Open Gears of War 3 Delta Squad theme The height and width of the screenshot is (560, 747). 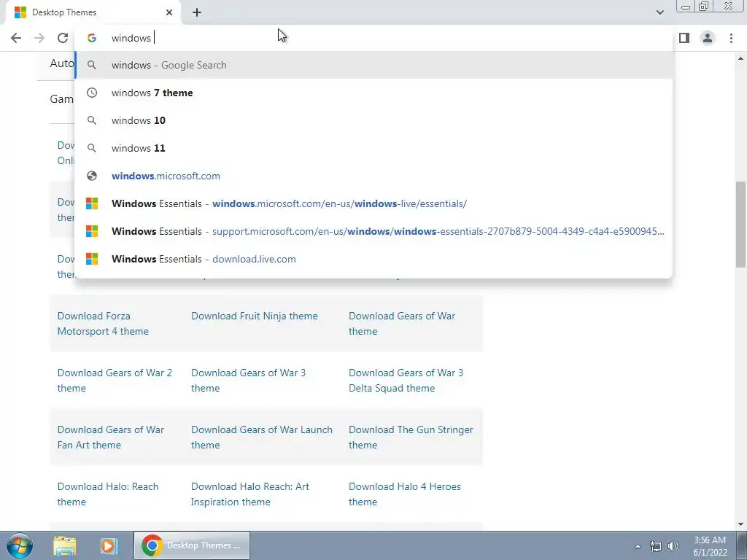pos(406,380)
